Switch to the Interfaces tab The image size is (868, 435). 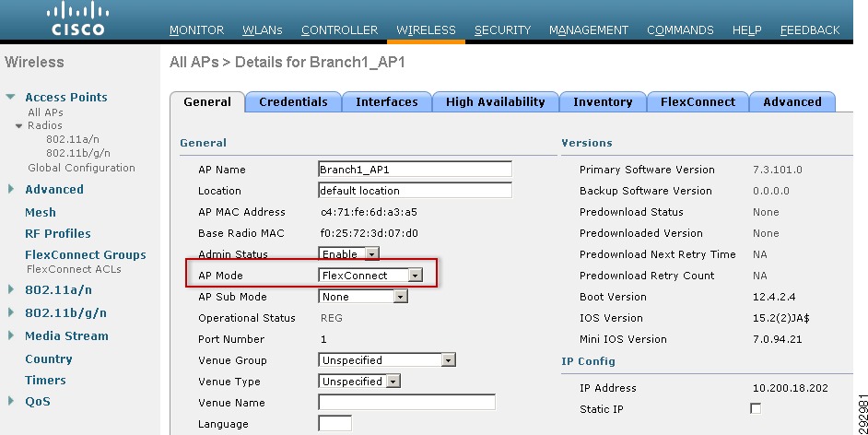click(x=386, y=101)
